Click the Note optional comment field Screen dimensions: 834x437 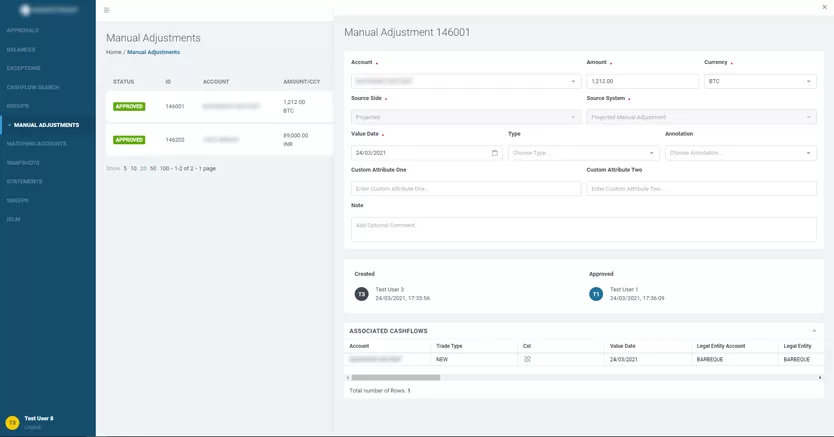pos(583,228)
